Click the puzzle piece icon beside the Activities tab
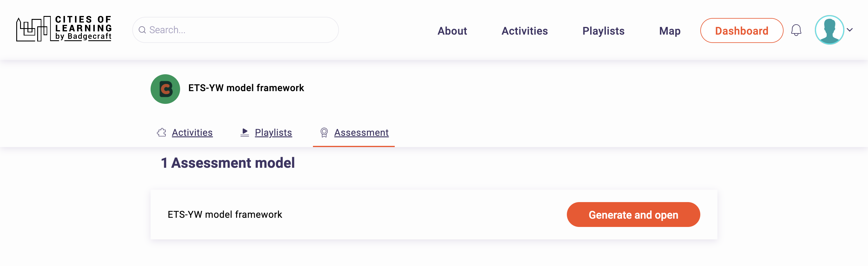 [162, 132]
